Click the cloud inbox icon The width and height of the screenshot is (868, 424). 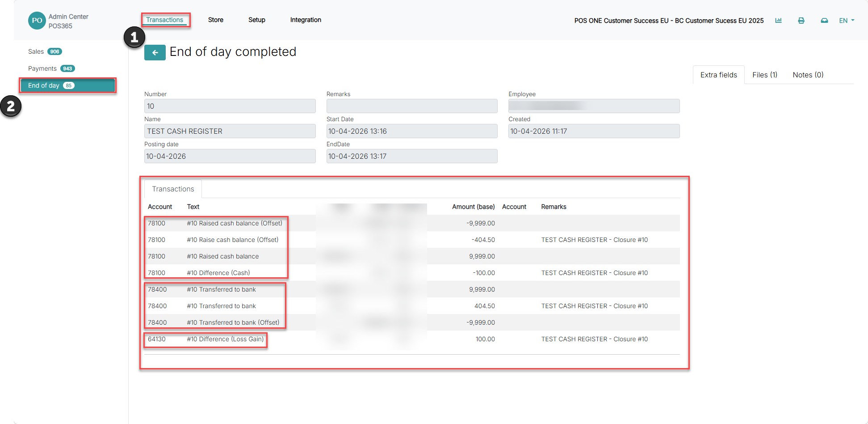tap(824, 21)
